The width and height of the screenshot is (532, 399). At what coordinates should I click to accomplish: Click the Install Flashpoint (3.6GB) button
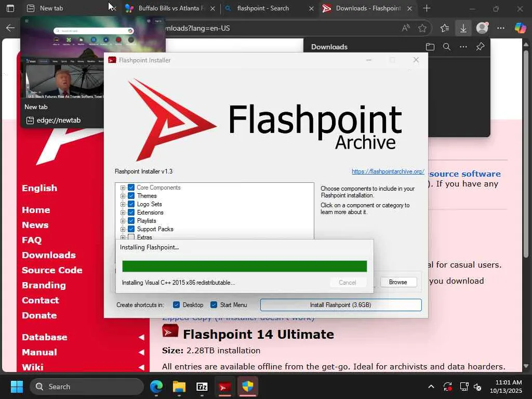(341, 304)
